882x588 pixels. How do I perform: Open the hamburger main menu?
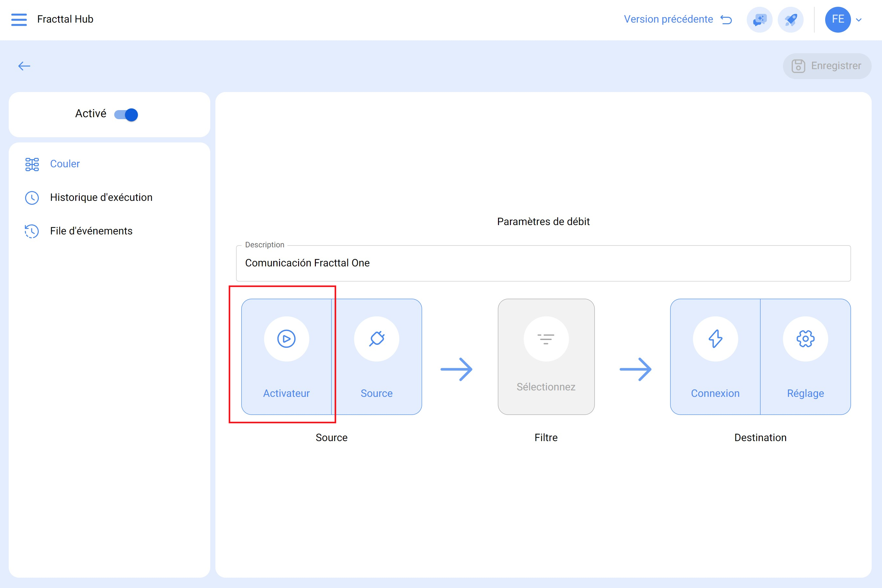point(19,19)
